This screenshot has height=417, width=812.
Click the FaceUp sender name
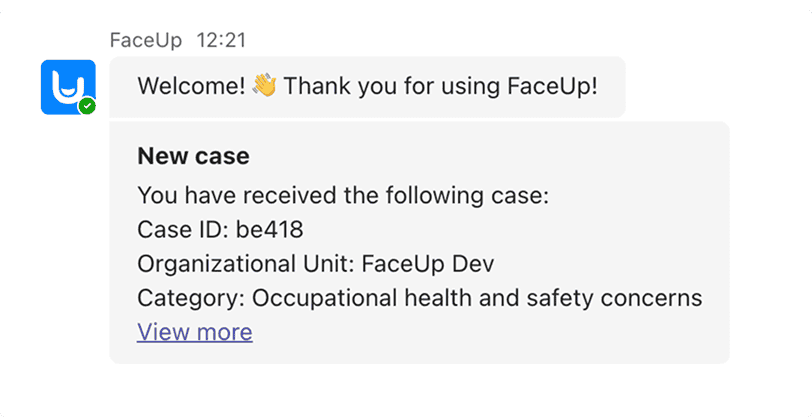coord(147,41)
